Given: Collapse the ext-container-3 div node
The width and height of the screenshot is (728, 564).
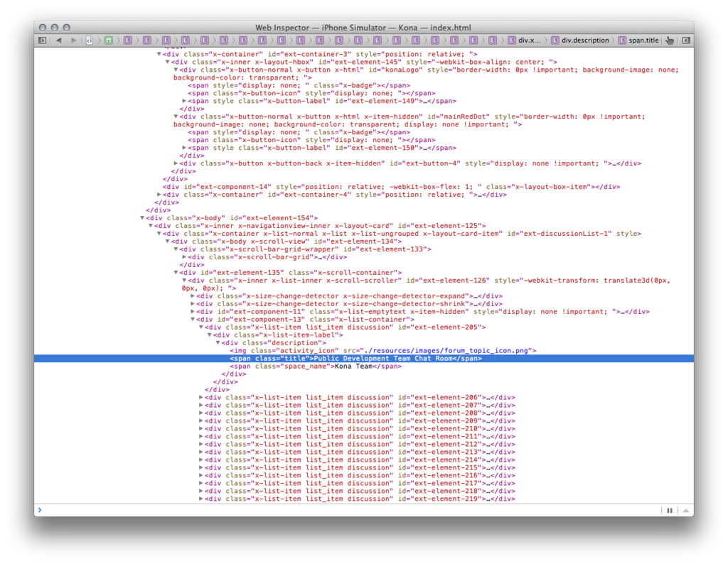Looking at the screenshot, I should coord(159,54).
